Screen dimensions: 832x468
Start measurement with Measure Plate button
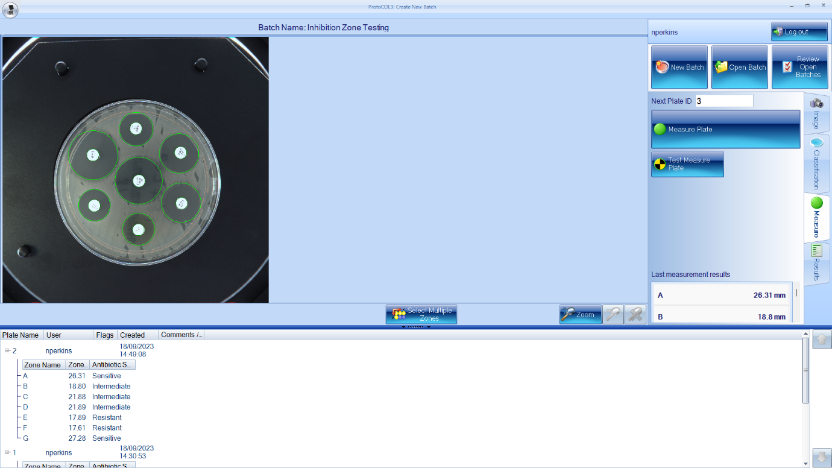pyautogui.click(x=725, y=129)
